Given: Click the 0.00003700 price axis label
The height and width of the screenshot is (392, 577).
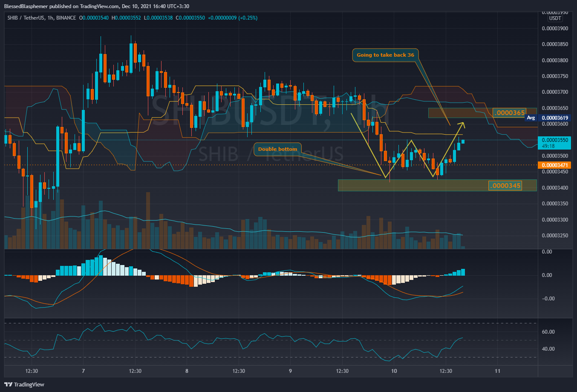Looking at the screenshot, I should (554, 92).
